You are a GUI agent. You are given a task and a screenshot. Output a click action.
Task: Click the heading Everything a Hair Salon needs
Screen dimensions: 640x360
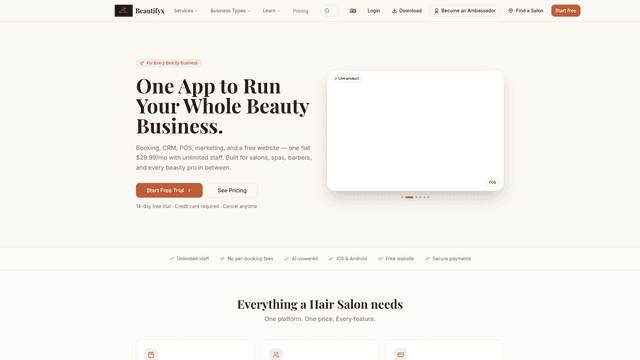point(320,304)
